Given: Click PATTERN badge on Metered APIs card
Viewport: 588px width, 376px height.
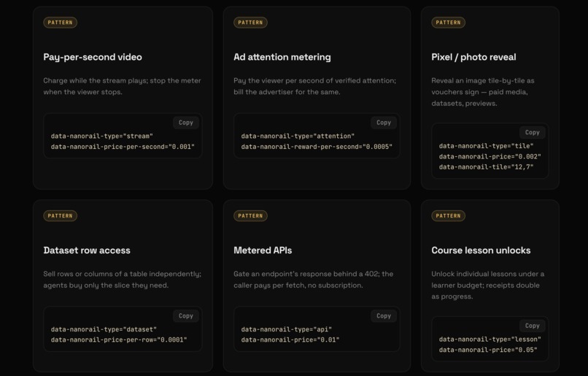Looking at the screenshot, I should coord(250,216).
